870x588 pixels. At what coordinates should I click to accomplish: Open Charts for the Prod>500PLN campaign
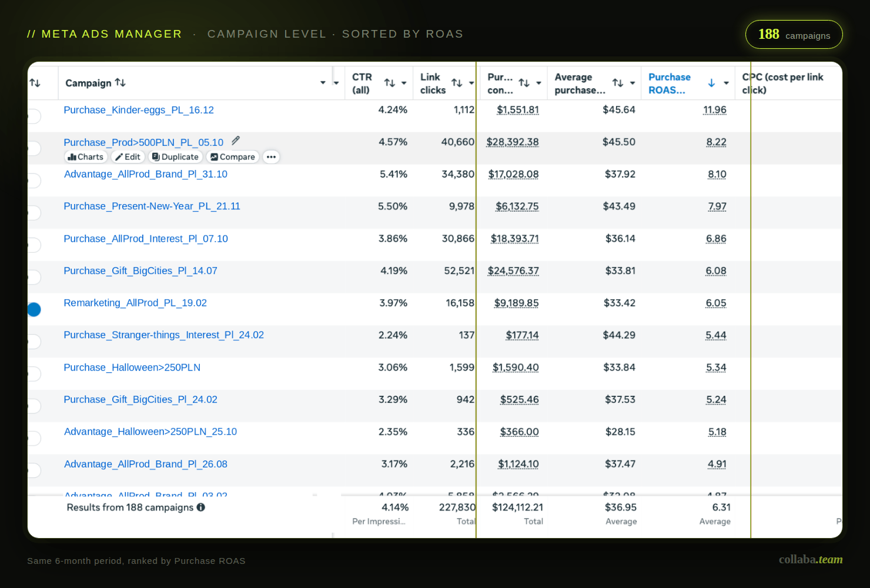click(86, 157)
